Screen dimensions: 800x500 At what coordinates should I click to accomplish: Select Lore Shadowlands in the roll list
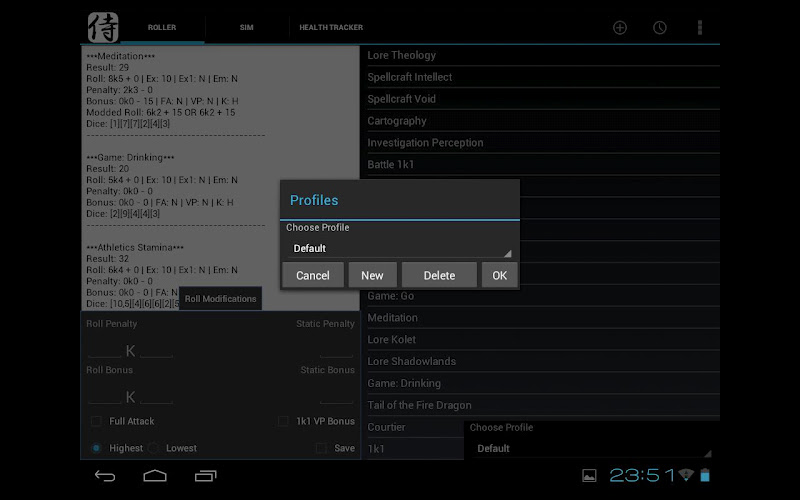543,362
